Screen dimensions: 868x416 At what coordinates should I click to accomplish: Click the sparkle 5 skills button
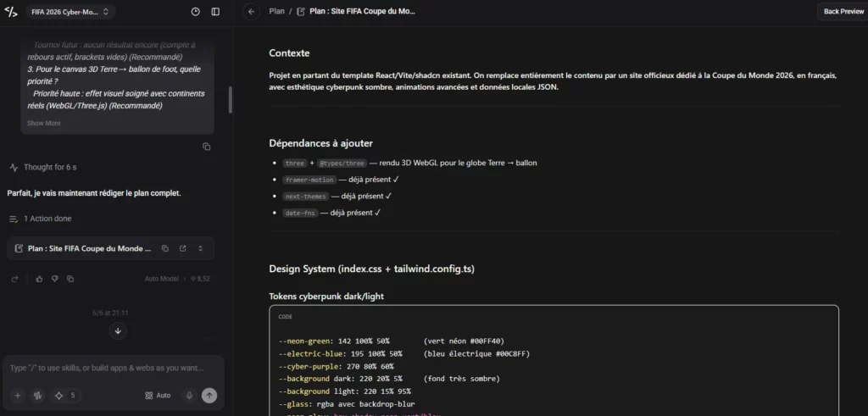66,396
